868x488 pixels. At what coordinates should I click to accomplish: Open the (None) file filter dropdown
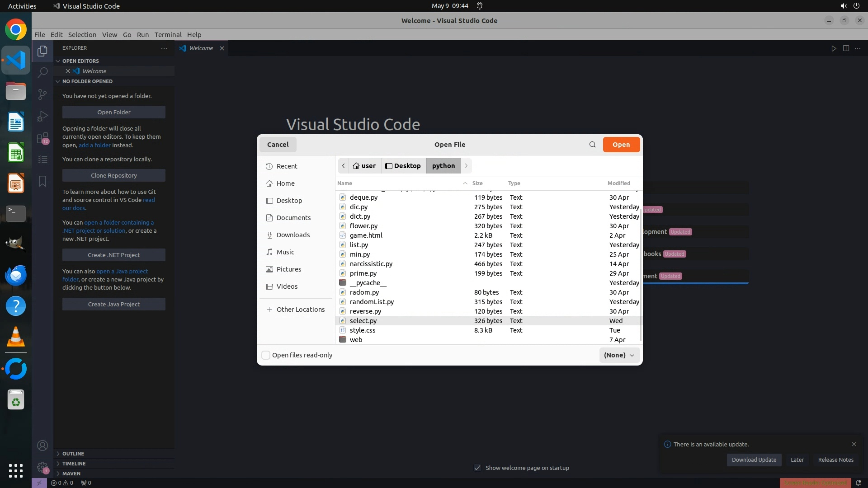tap(619, 355)
